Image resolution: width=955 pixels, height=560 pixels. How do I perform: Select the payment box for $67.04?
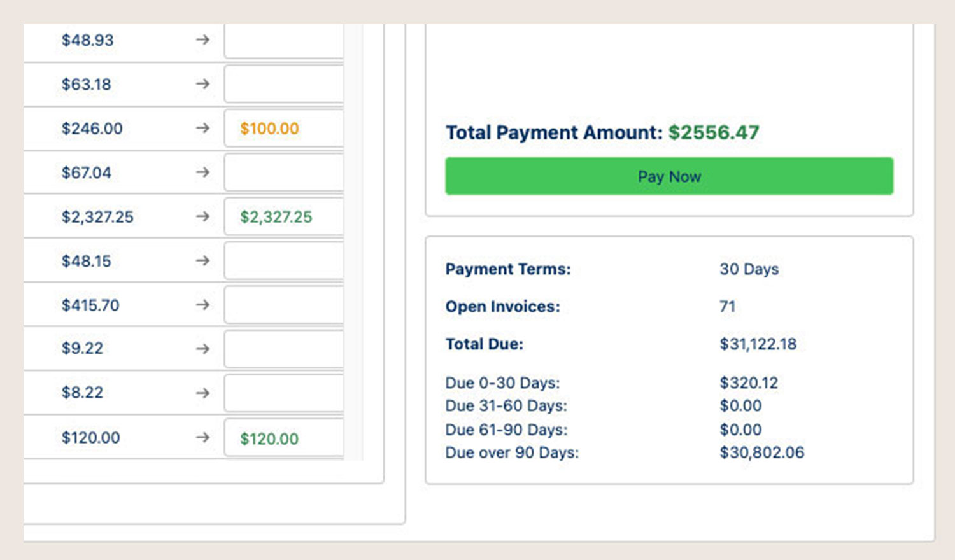click(x=284, y=173)
